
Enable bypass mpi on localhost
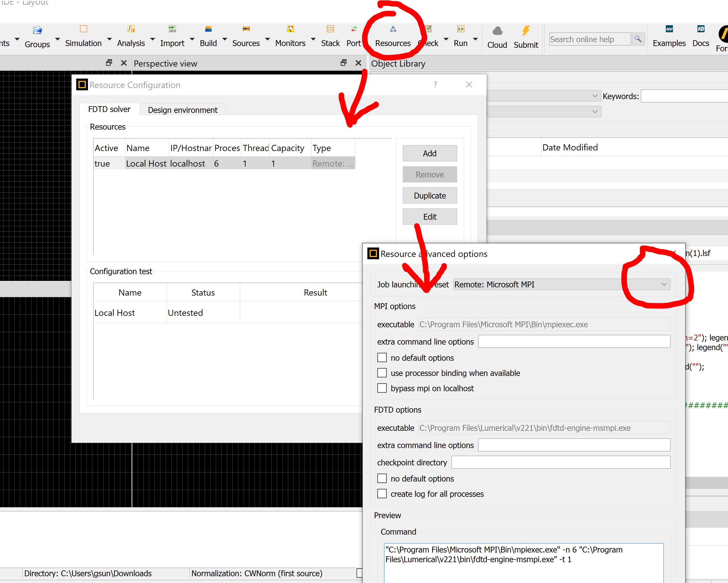pyautogui.click(x=382, y=388)
